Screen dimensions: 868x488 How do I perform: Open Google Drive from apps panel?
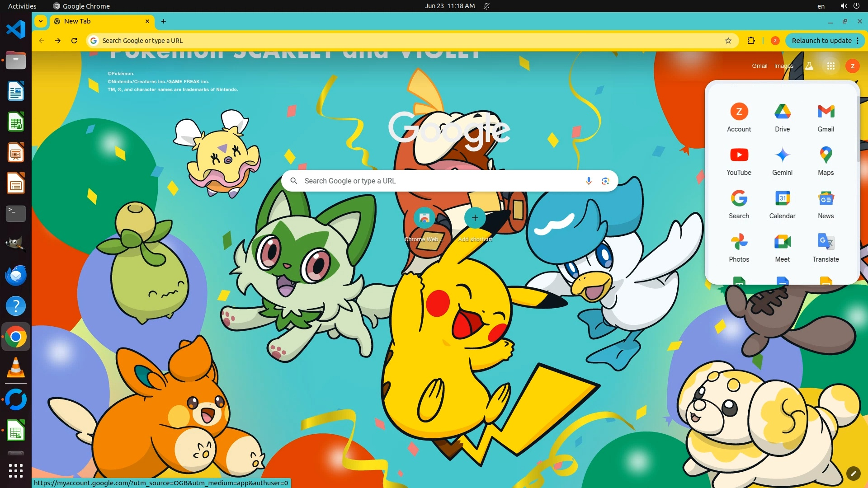tap(782, 117)
